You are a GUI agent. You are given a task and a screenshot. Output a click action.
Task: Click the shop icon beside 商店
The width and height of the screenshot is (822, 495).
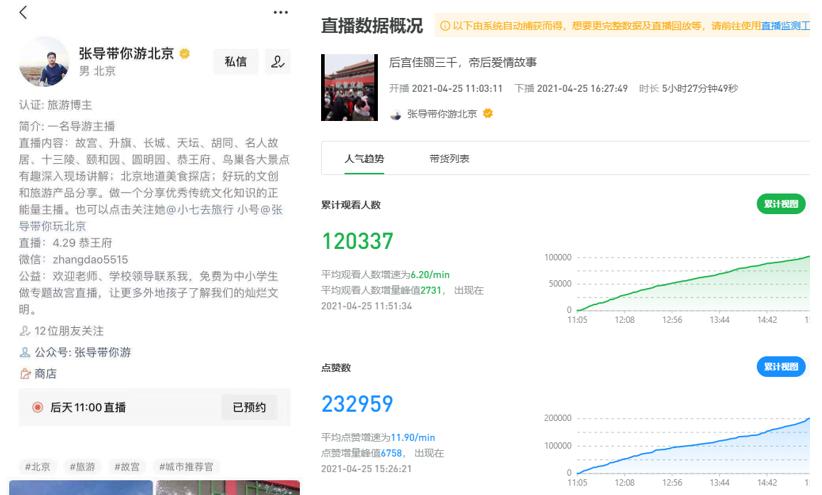(x=25, y=373)
